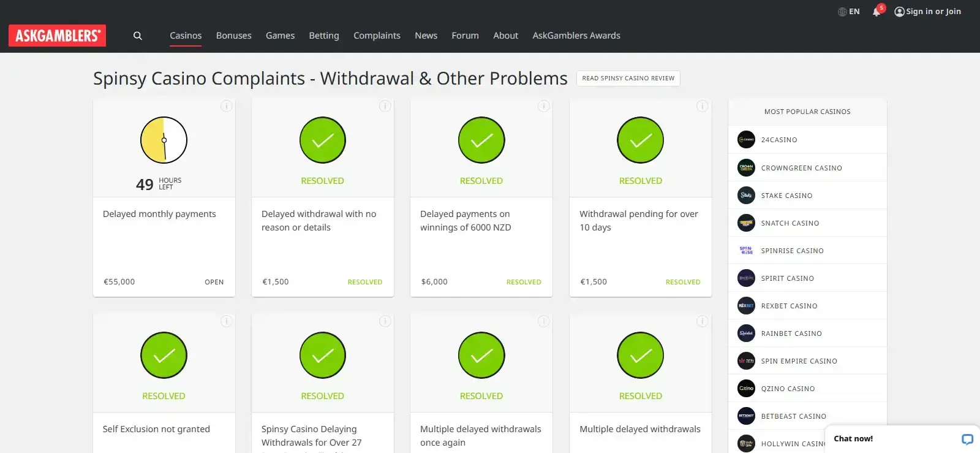Click info icon on Delayed withdrawal no reason card

pyautogui.click(x=385, y=106)
